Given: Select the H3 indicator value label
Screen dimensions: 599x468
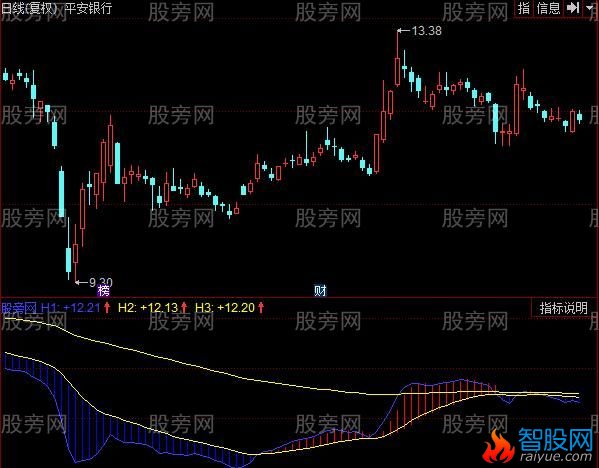Looking at the screenshot, I should click(x=225, y=308).
